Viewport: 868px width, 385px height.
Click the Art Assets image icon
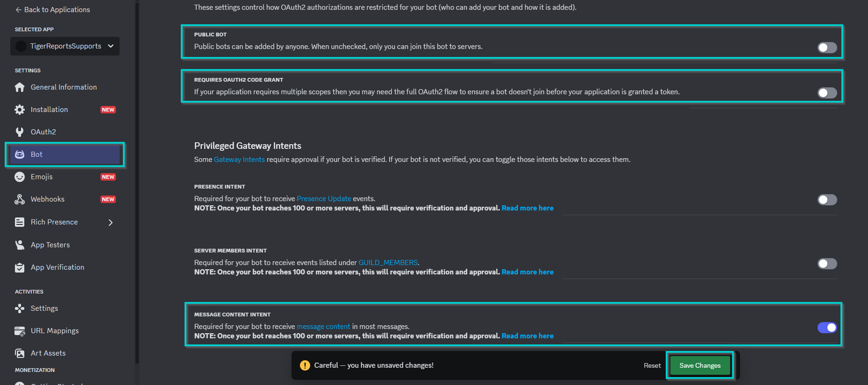(x=20, y=353)
